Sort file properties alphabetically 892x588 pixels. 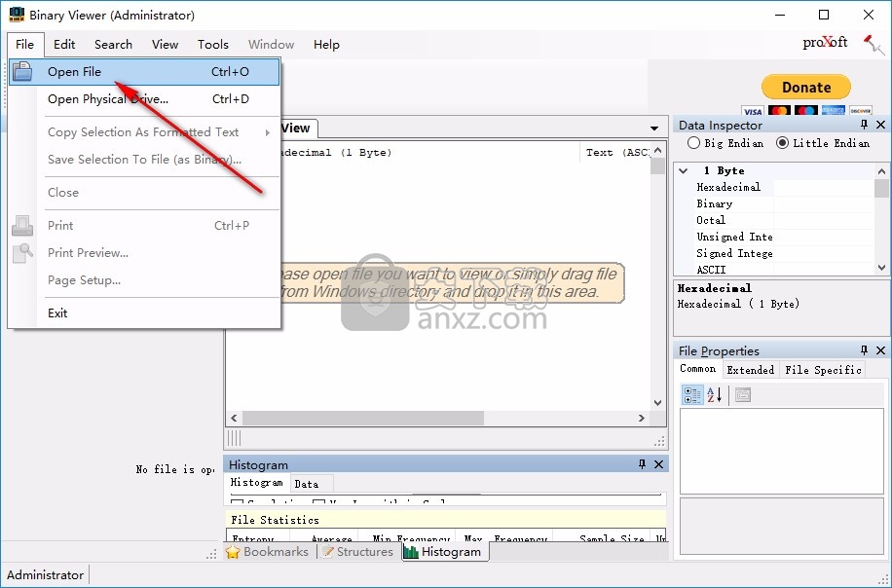(x=714, y=394)
